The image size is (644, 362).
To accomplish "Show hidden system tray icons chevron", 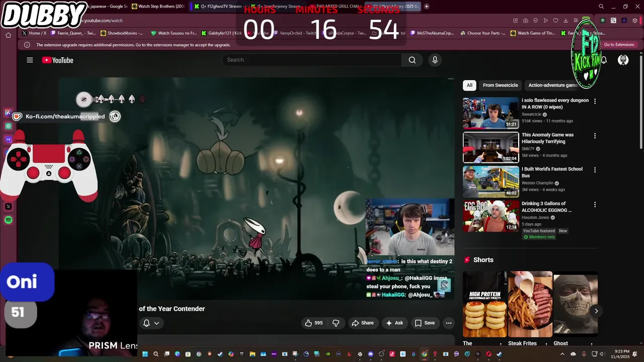I will 562,354.
